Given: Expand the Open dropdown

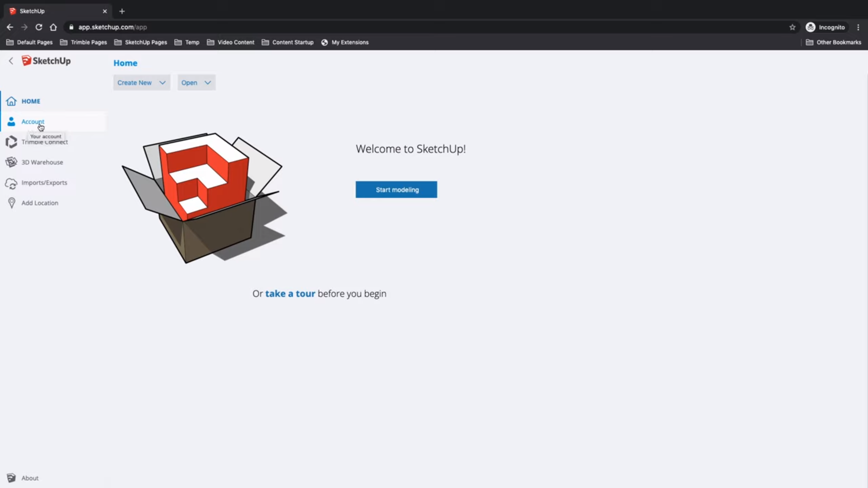Looking at the screenshot, I should 196,83.
